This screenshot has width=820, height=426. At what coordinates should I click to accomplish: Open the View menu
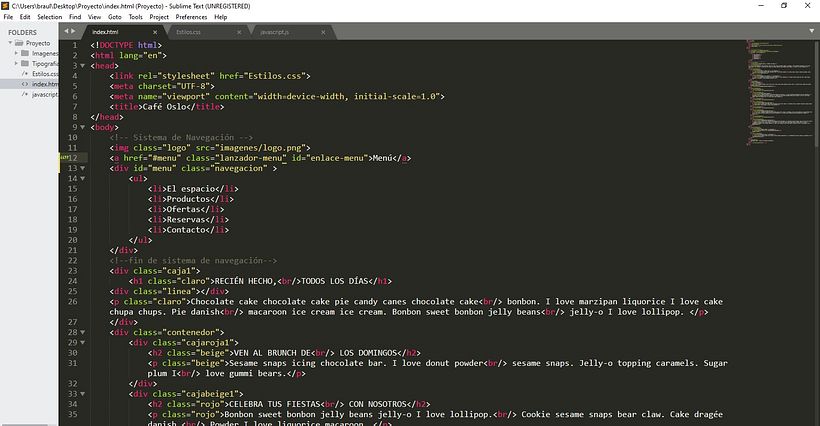click(95, 17)
